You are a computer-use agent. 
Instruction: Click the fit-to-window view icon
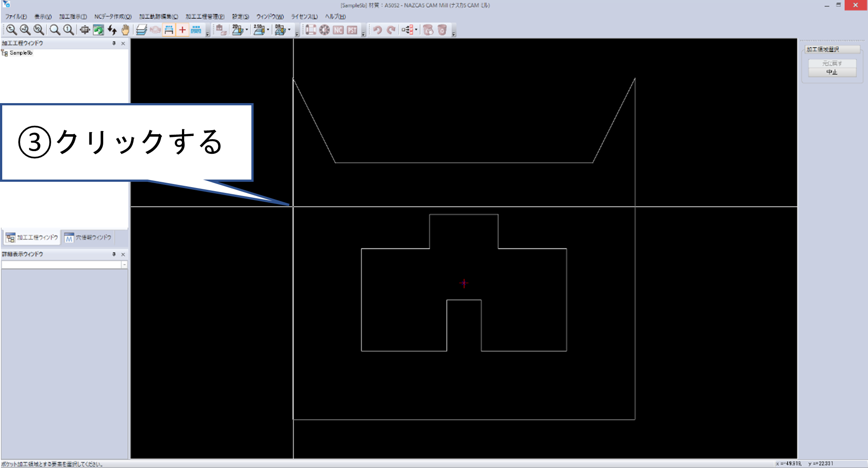click(x=85, y=30)
